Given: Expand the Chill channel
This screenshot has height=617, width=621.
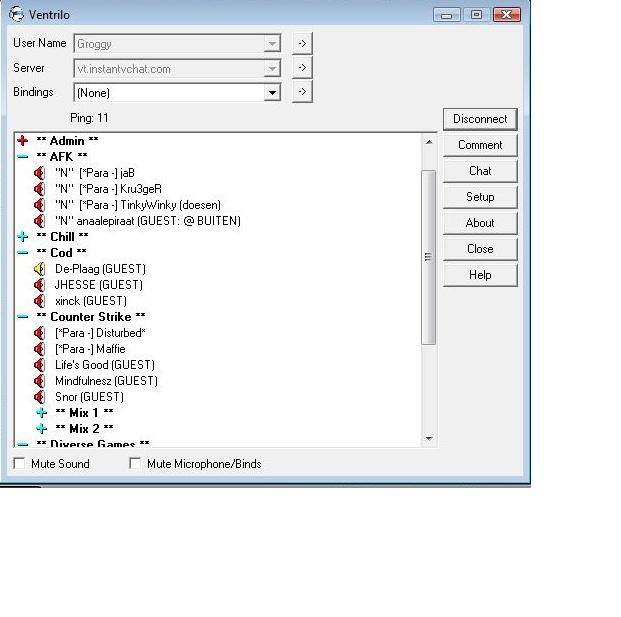Looking at the screenshot, I should (x=23, y=237).
